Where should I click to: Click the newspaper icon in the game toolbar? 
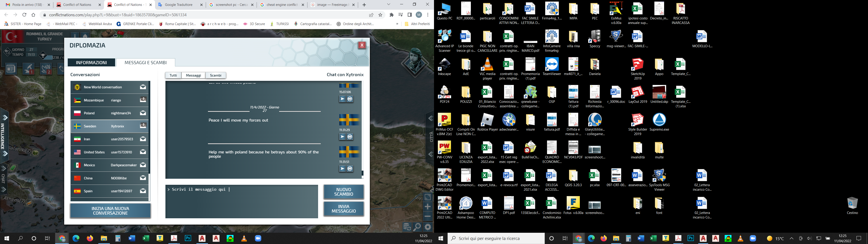[11, 69]
